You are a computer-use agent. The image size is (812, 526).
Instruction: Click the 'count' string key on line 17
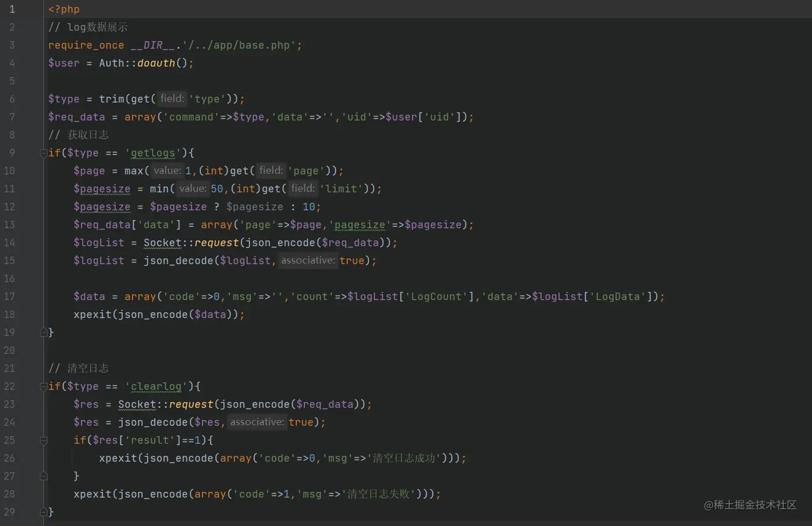312,297
